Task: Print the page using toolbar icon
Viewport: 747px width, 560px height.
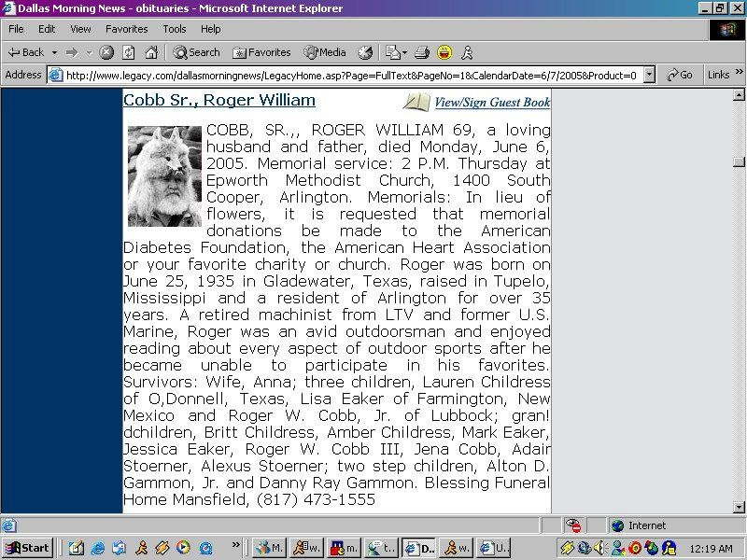Action: click(x=421, y=52)
